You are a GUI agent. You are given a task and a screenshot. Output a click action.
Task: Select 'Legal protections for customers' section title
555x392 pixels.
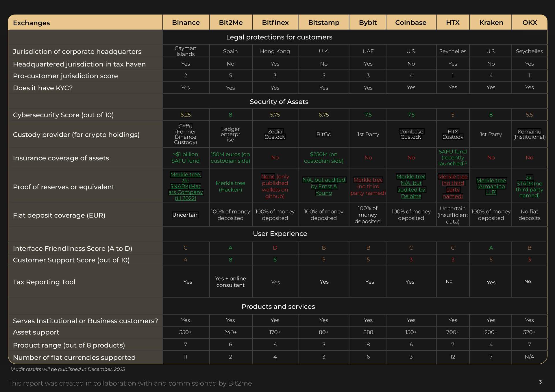279,37
